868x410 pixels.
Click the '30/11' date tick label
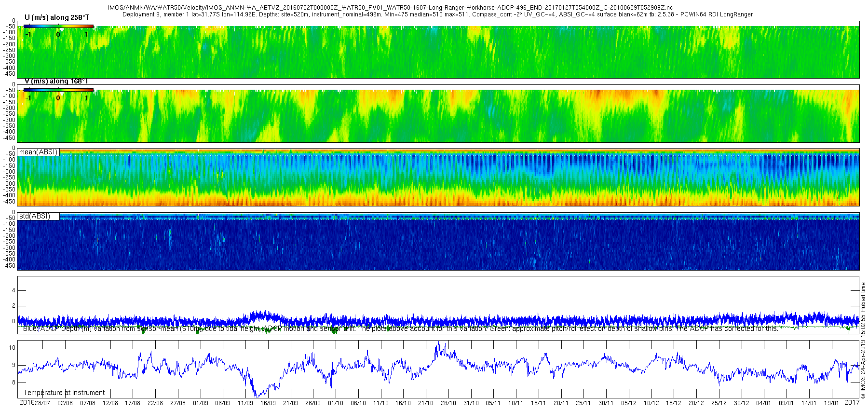point(606,403)
